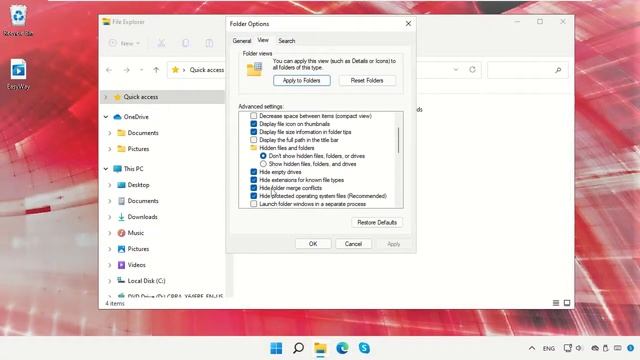The image size is (640, 360).
Task: Click the Copy icon in File Explorer toolbar
Action: tap(185, 43)
